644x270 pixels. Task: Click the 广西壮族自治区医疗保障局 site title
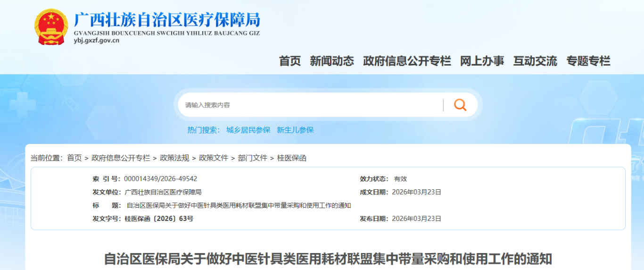point(167,20)
